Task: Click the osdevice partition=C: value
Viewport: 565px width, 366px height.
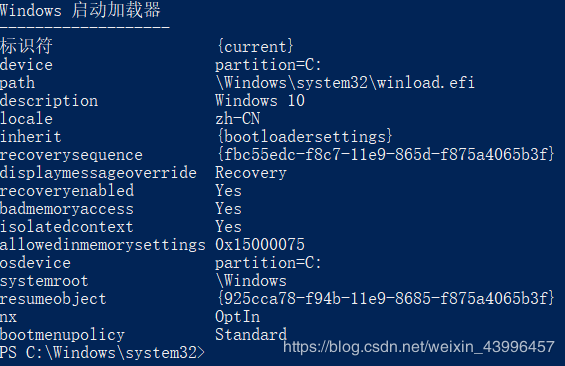Action: [x=268, y=263]
